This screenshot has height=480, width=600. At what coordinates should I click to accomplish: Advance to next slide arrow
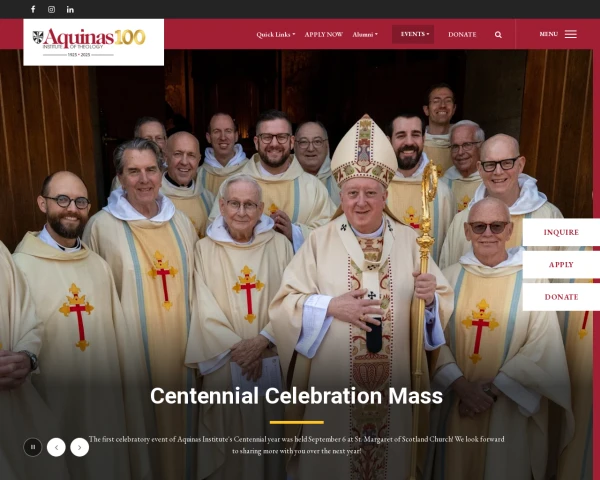(80, 447)
